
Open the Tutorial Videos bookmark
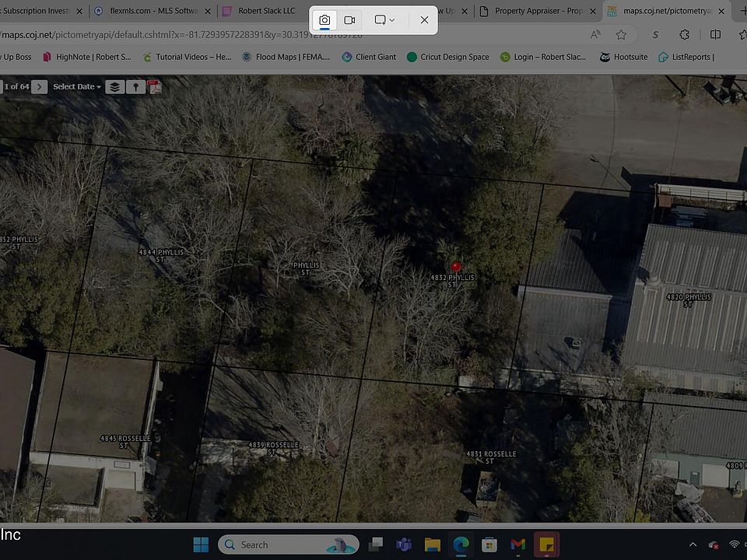(188, 57)
